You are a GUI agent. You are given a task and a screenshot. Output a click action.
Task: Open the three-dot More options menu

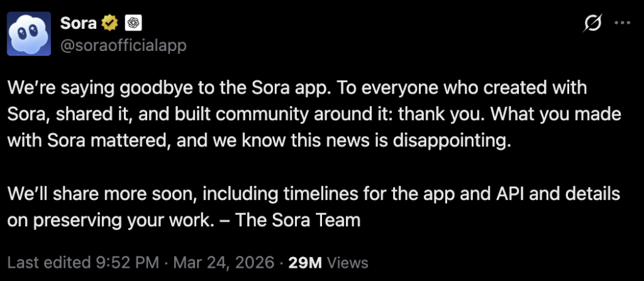click(x=621, y=24)
